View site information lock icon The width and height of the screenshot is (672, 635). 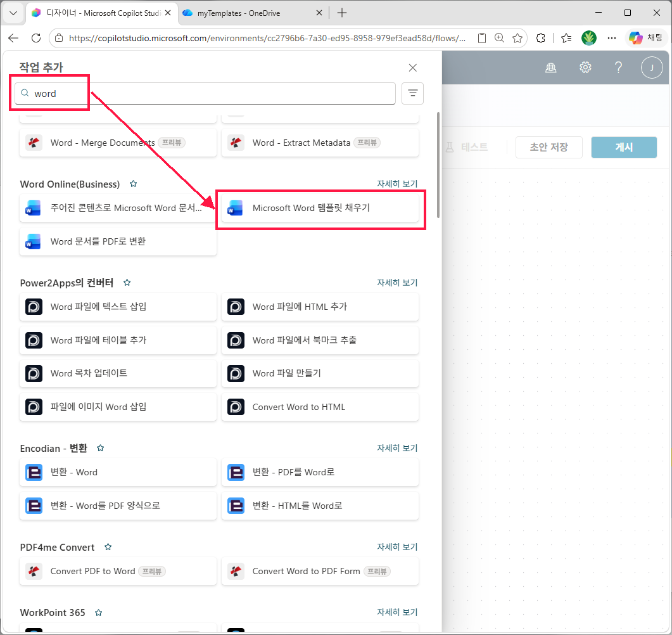tap(59, 38)
